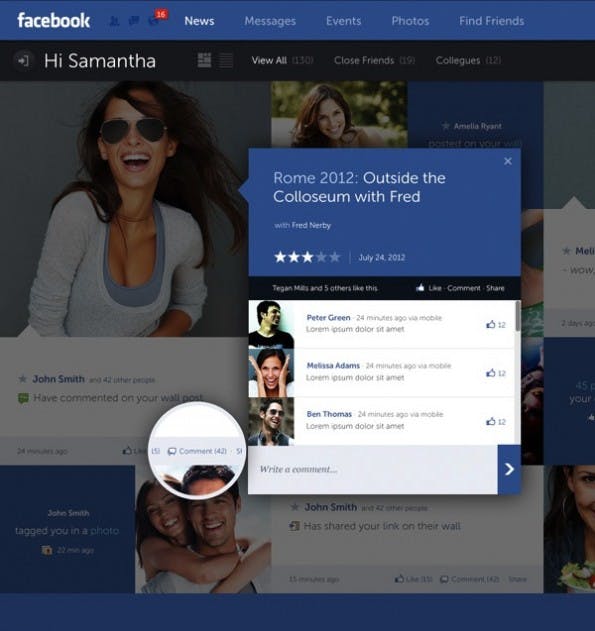
Task: Open Ben Thomas' profile name
Action: point(329,414)
